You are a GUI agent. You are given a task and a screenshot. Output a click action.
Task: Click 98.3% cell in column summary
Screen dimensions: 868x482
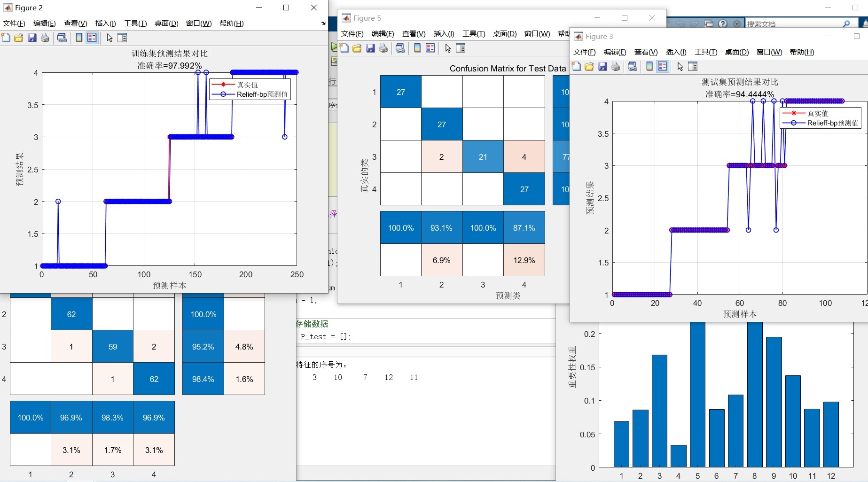(x=113, y=417)
